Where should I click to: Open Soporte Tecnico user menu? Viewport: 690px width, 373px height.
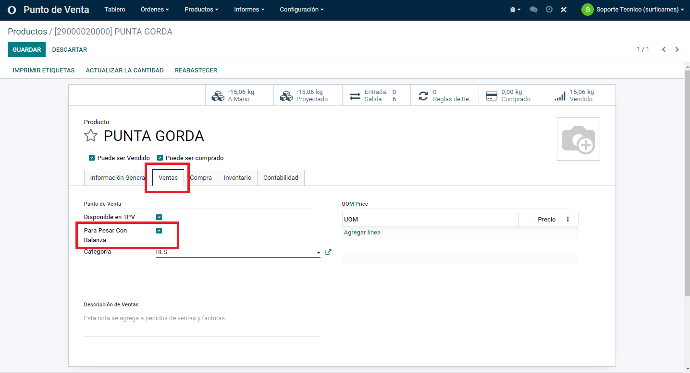pos(633,10)
